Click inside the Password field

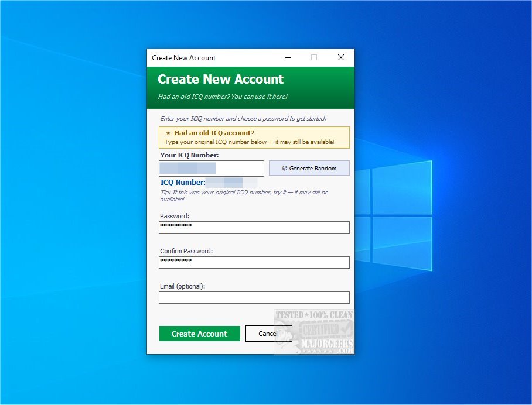pos(254,227)
